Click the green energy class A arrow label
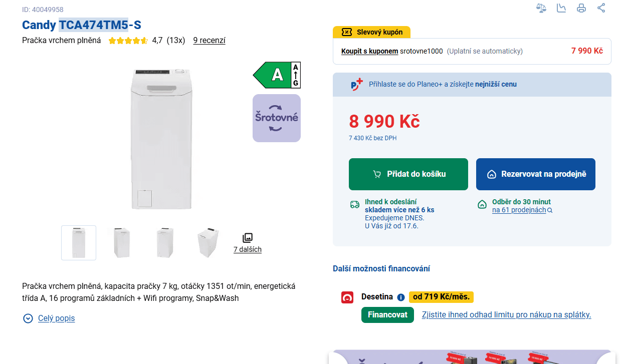The height and width of the screenshot is (364, 622). [276, 75]
